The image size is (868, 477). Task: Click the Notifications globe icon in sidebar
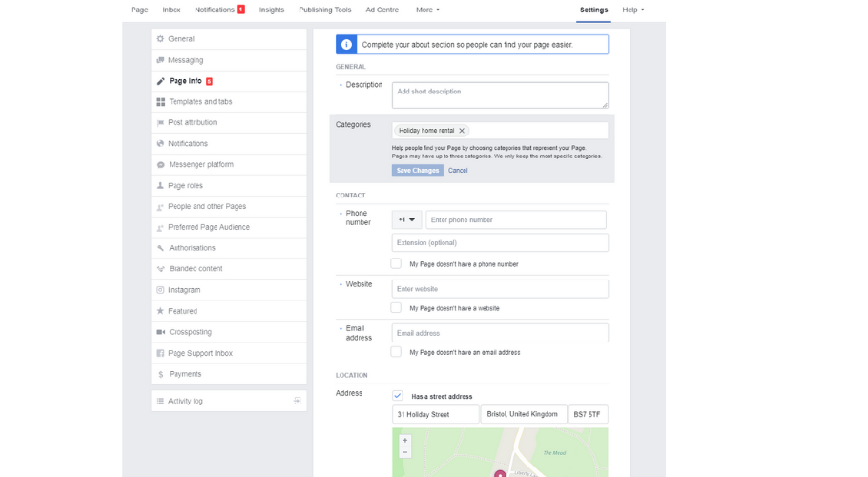pos(160,143)
